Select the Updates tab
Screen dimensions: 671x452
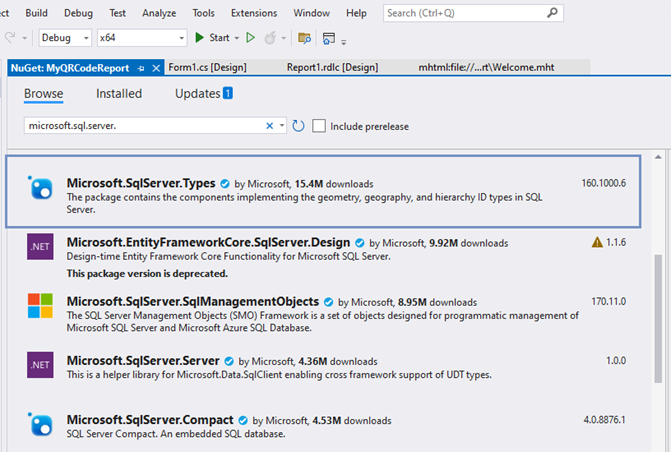pos(198,93)
